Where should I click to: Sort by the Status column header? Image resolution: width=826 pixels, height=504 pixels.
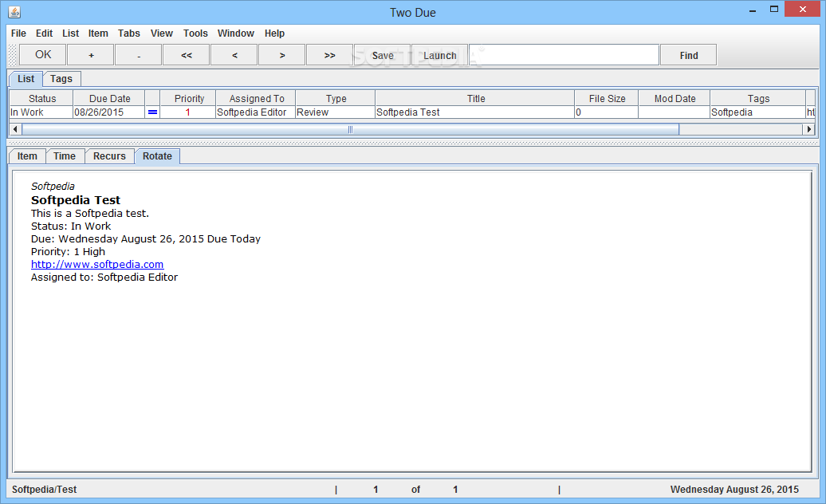coord(42,98)
